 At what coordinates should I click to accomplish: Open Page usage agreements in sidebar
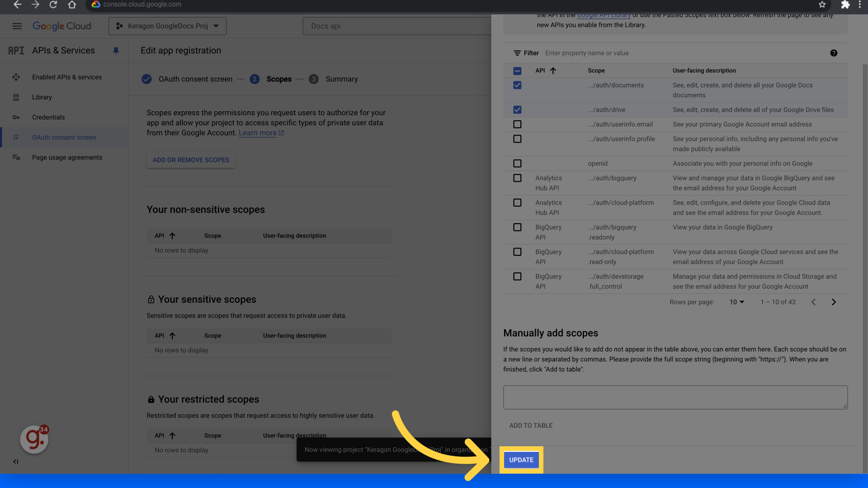coord(67,158)
